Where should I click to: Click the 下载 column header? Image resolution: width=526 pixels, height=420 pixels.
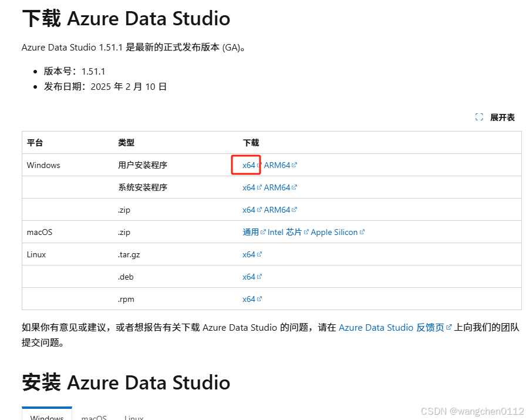click(251, 143)
